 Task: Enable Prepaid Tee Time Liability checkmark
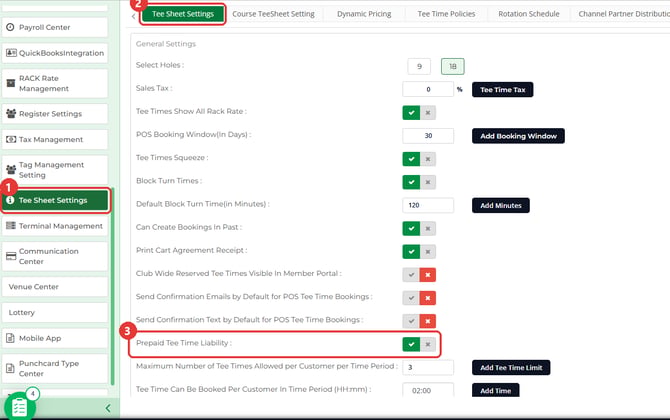411,344
